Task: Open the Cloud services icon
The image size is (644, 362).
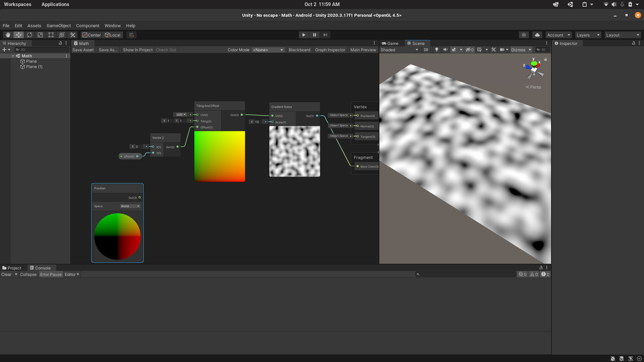Action: [x=537, y=35]
